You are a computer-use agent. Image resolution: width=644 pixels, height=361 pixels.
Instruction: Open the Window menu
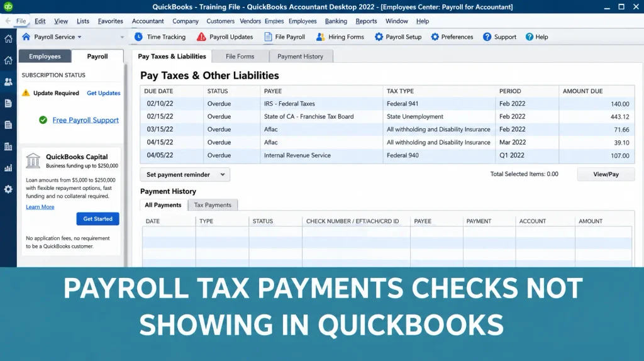(x=396, y=21)
